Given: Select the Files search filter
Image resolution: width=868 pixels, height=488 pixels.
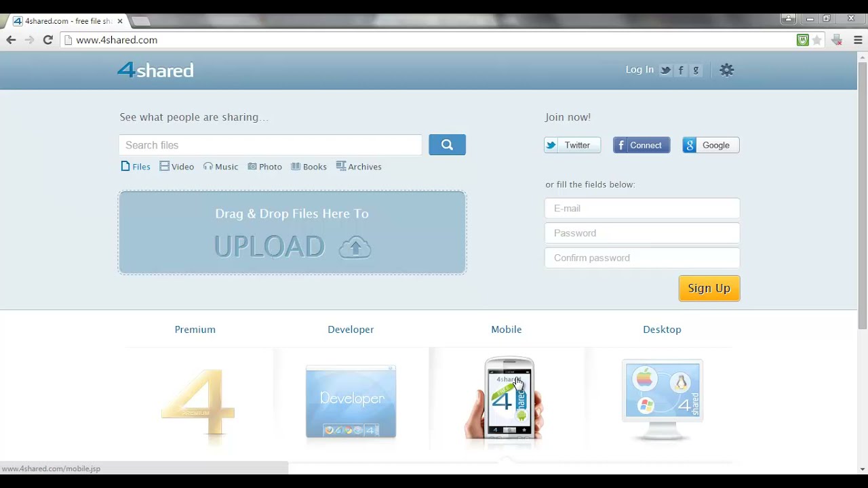Looking at the screenshot, I should pyautogui.click(x=136, y=166).
